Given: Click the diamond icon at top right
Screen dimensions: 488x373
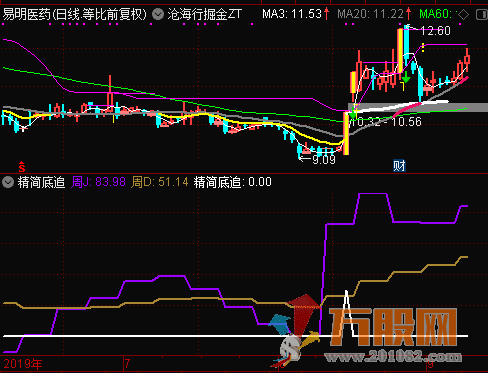Looking at the screenshot, I should point(463,15).
